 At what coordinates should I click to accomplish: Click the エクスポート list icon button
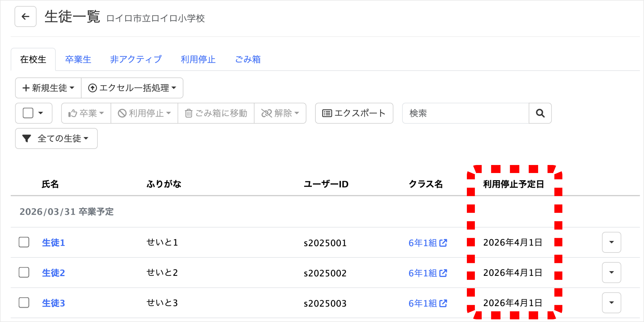[354, 113]
